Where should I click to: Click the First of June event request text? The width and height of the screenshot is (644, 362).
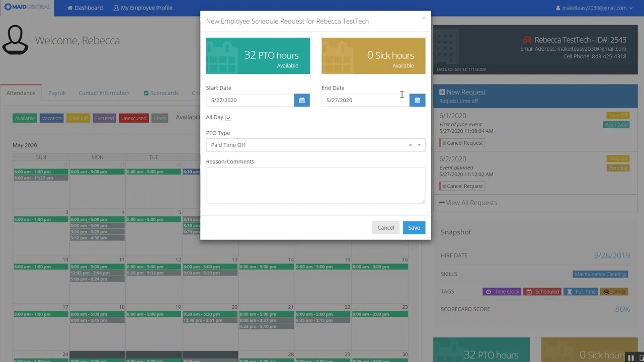click(x=460, y=124)
